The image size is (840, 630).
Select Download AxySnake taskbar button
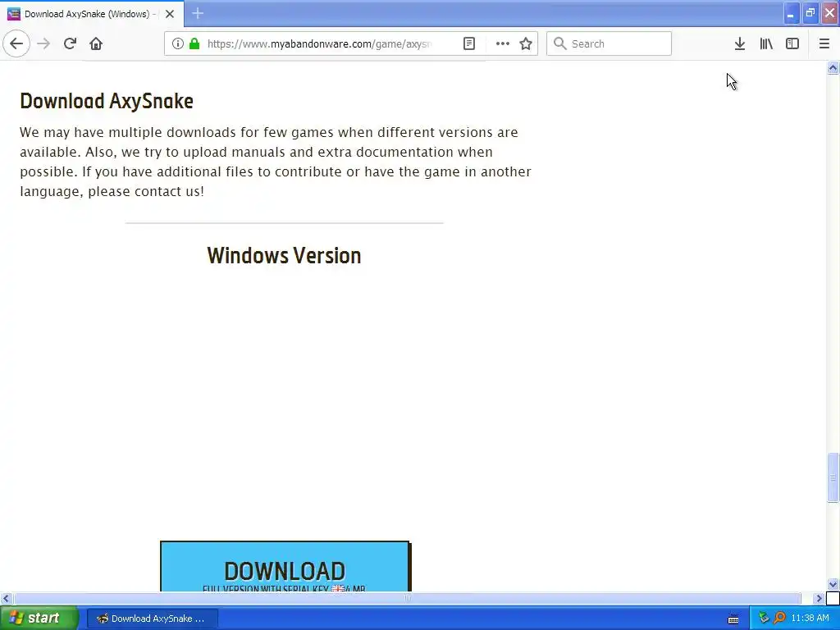coord(152,619)
